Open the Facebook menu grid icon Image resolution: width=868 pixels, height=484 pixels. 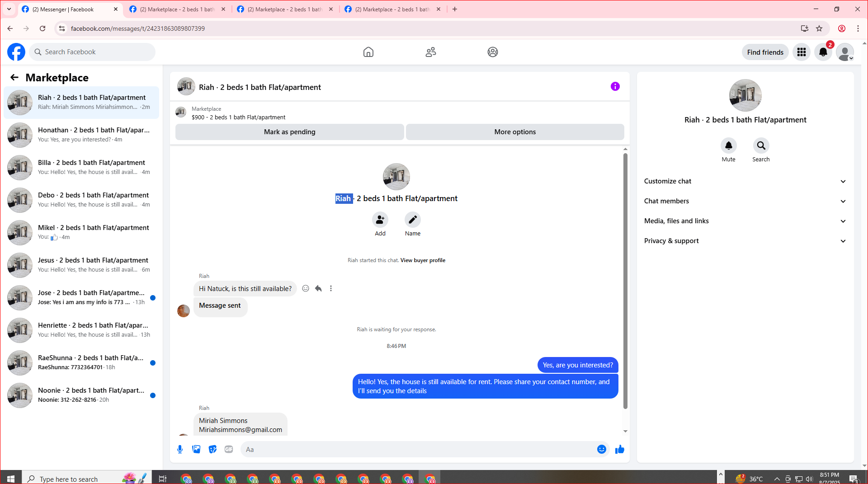(x=802, y=52)
